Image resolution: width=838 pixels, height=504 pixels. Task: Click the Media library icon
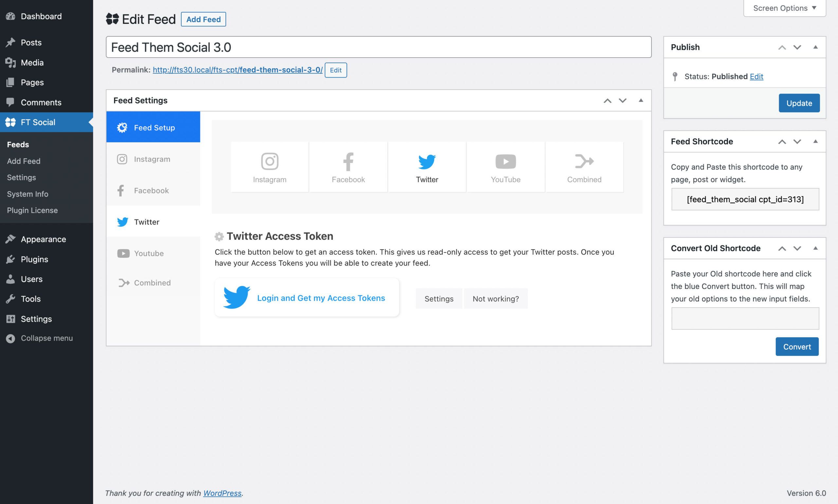[10, 62]
